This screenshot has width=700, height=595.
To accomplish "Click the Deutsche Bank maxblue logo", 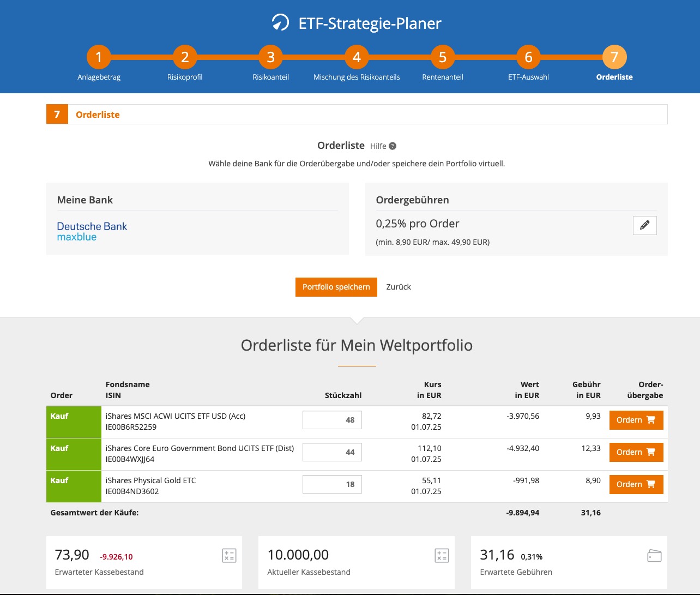I will pyautogui.click(x=92, y=231).
